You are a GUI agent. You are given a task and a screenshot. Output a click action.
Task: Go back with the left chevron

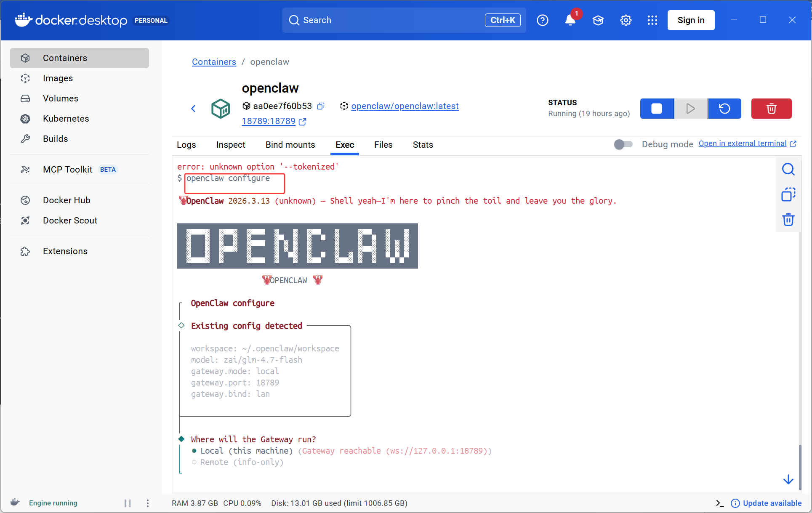pyautogui.click(x=193, y=109)
